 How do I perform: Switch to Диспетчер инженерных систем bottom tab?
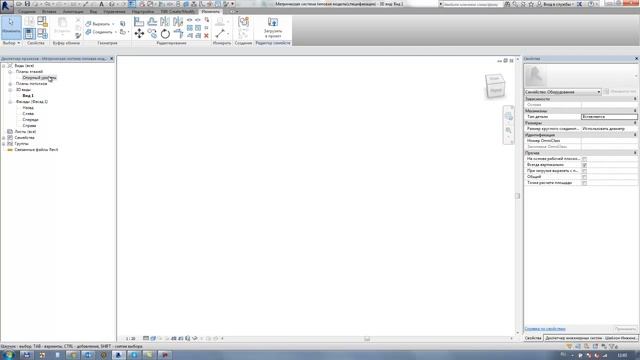click(591, 338)
